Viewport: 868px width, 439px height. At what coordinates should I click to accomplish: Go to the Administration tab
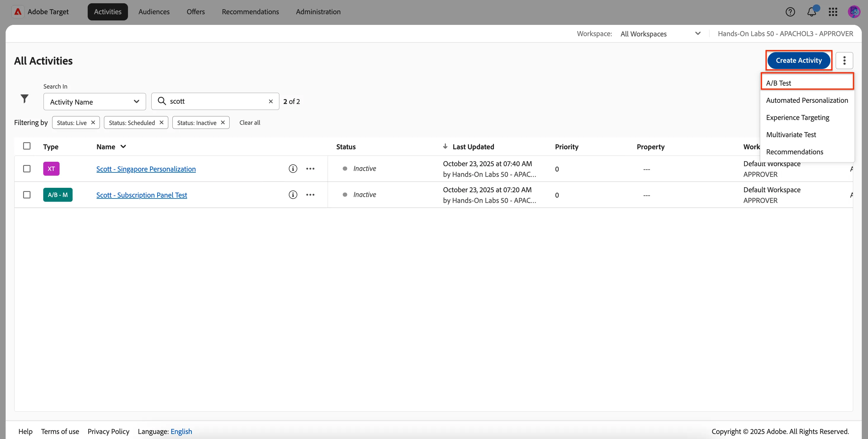(x=318, y=12)
